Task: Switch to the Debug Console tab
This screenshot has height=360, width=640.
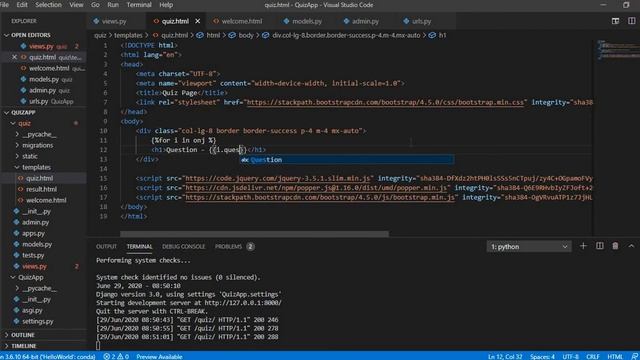Action: [x=184, y=247]
